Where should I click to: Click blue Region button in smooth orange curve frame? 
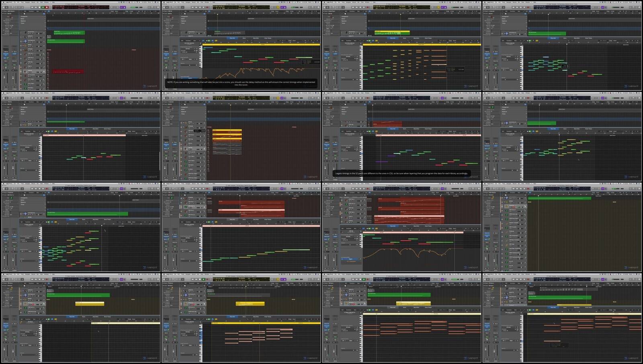coord(350,259)
